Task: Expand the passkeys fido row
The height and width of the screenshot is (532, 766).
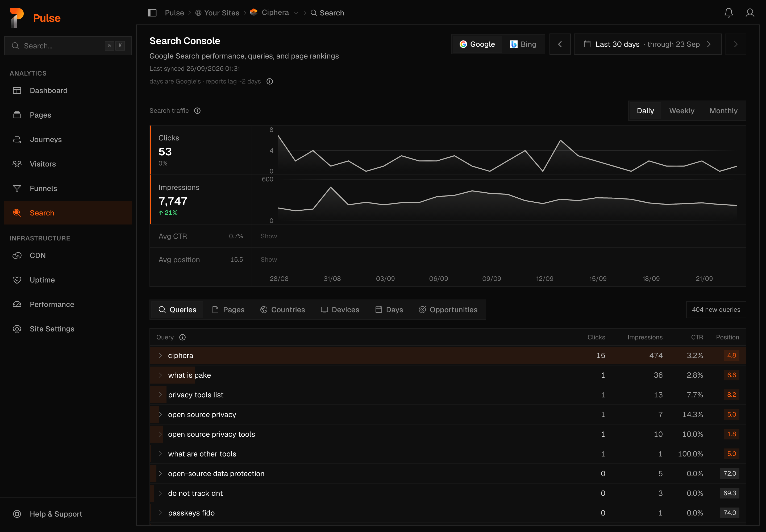Action: click(x=448, y=513)
